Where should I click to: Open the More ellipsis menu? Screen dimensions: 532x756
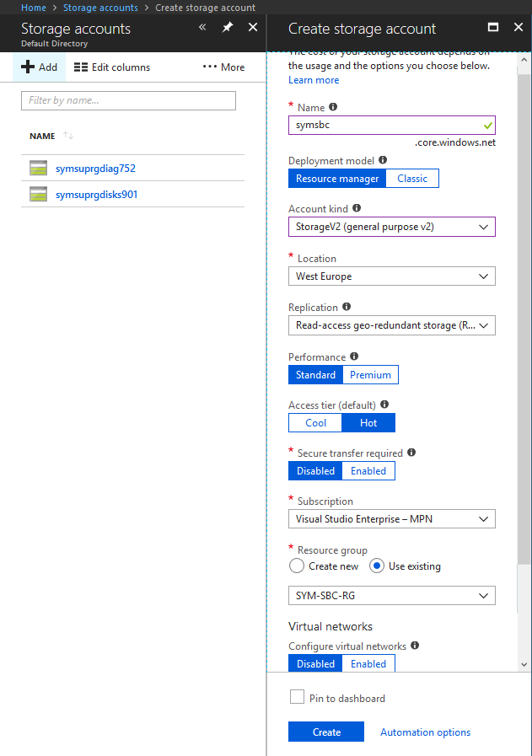tap(223, 67)
